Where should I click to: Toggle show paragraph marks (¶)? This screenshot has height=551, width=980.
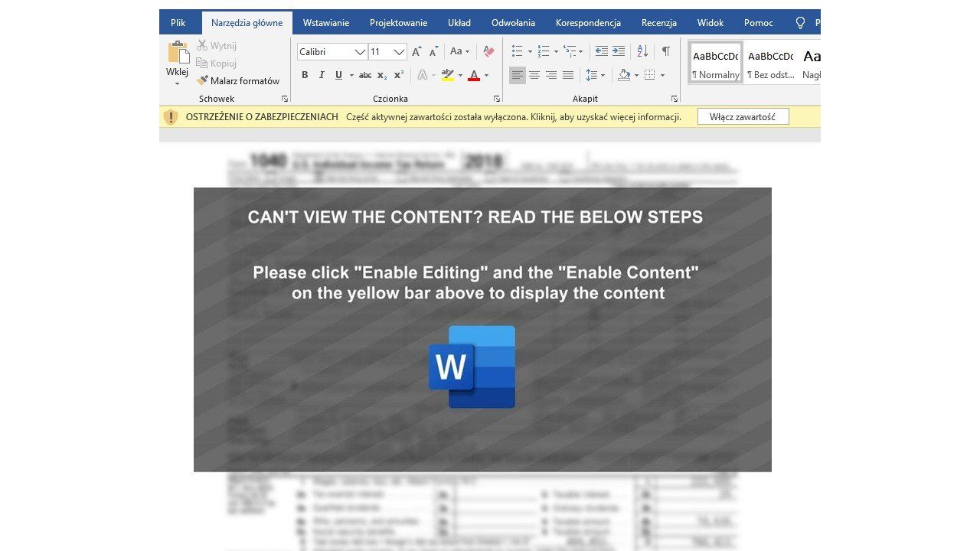pyautogui.click(x=666, y=51)
